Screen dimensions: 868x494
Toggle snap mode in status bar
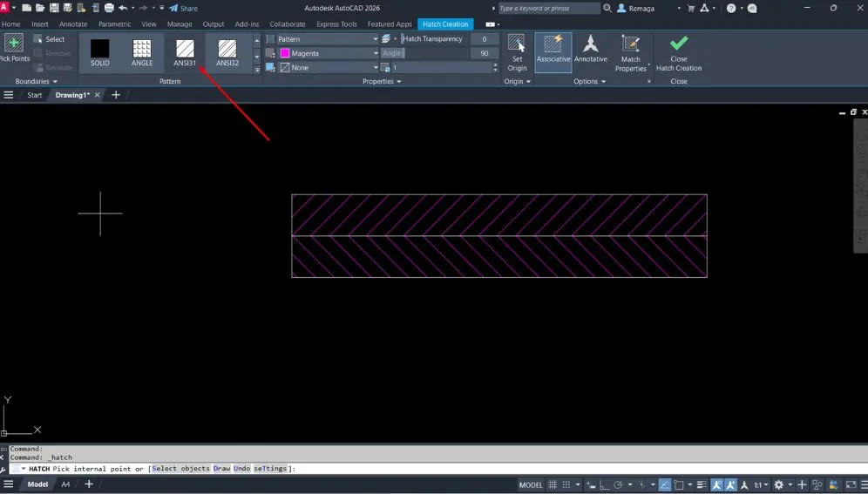pyautogui.click(x=566, y=485)
